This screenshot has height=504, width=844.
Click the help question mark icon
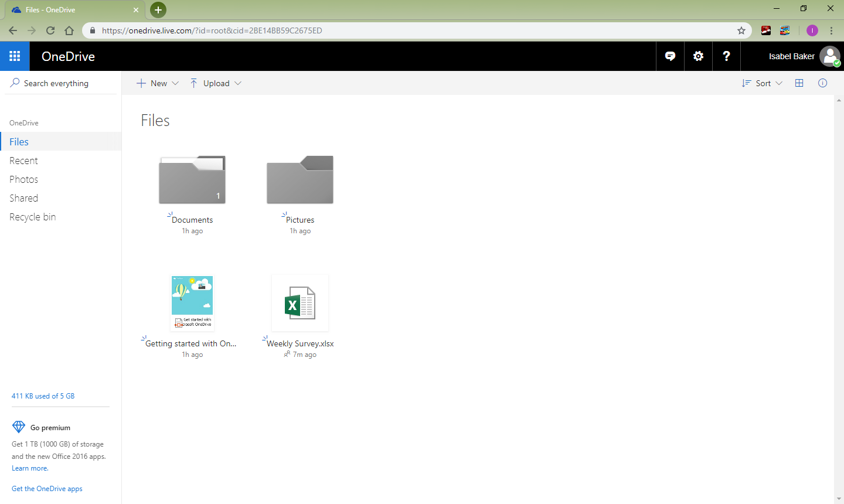pyautogui.click(x=726, y=56)
